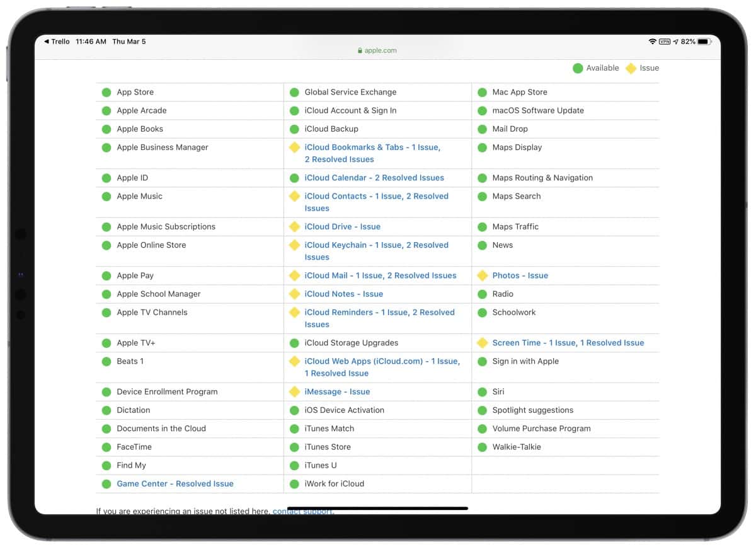
Task: Click the Apple Pay row text
Action: 135,275
